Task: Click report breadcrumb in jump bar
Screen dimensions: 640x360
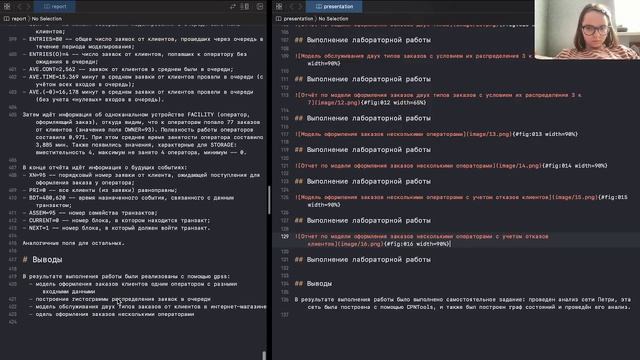Action: click(x=15, y=19)
